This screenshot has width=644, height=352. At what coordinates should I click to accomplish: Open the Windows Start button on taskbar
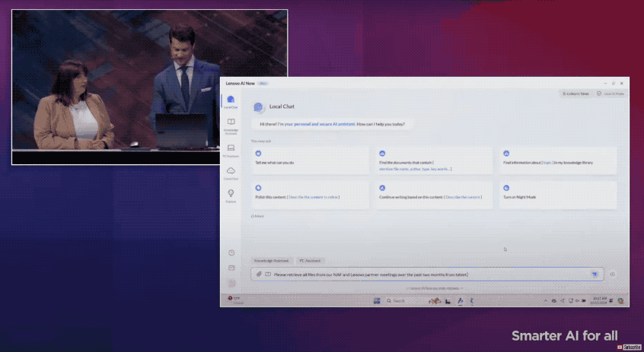pyautogui.click(x=377, y=301)
